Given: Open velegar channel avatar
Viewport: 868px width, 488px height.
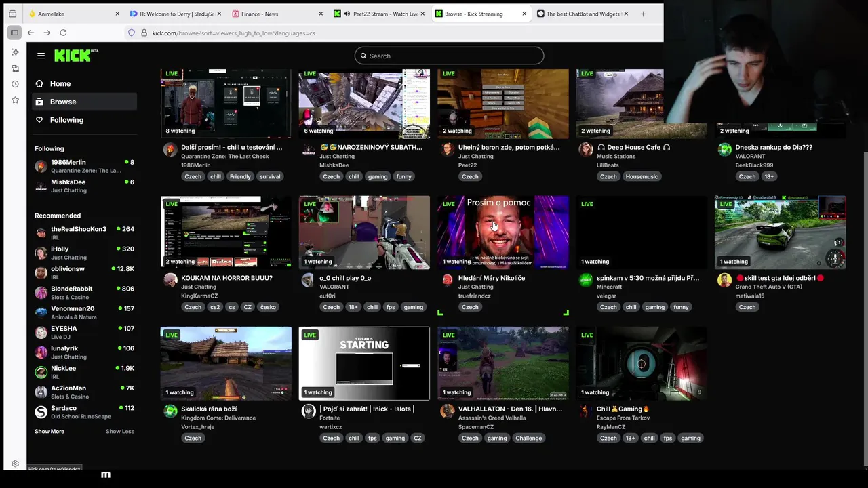Looking at the screenshot, I should coord(586,281).
